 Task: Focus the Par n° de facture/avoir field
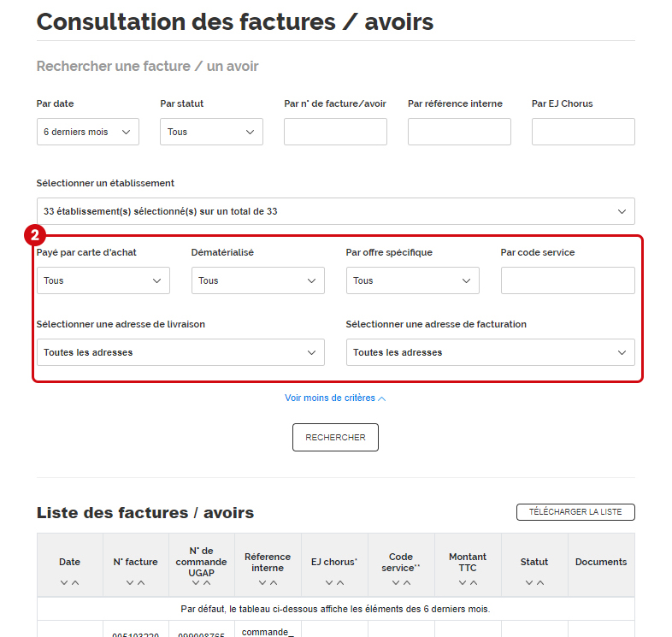pos(335,132)
